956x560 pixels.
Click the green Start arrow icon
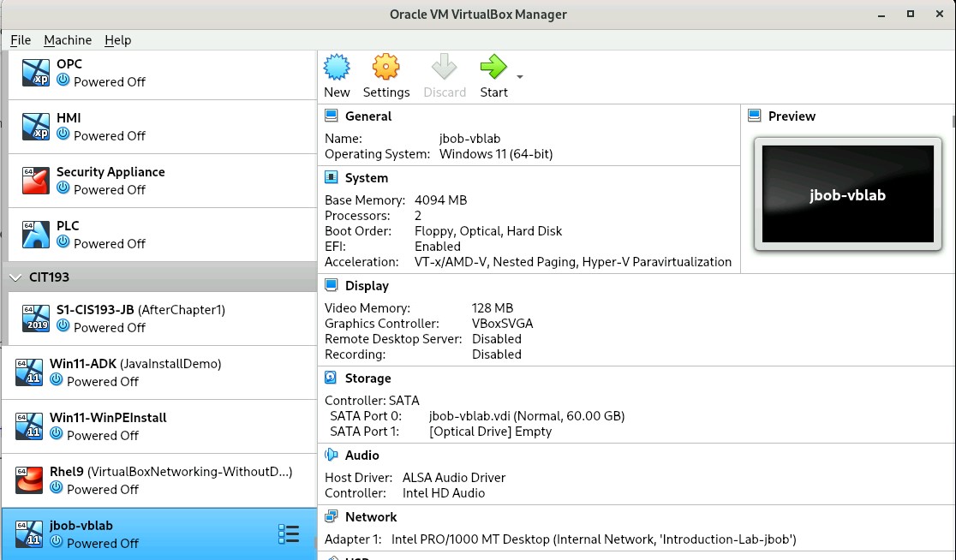[x=493, y=68]
